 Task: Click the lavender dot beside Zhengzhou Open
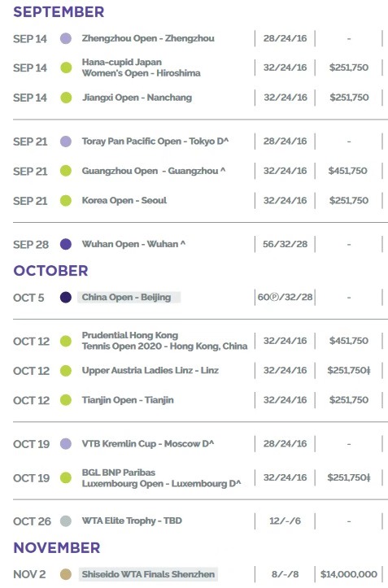click(x=66, y=38)
